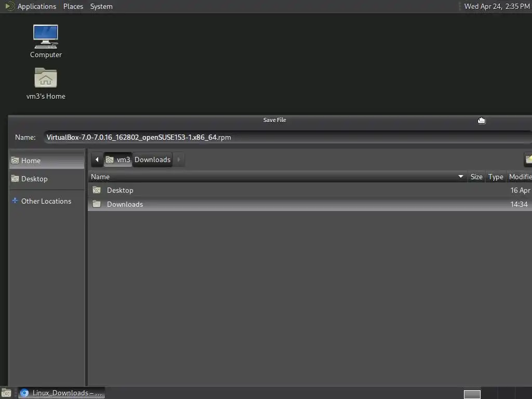Click the Applications menu logo icon
Image resolution: width=532 pixels, height=399 pixels.
click(x=10, y=6)
